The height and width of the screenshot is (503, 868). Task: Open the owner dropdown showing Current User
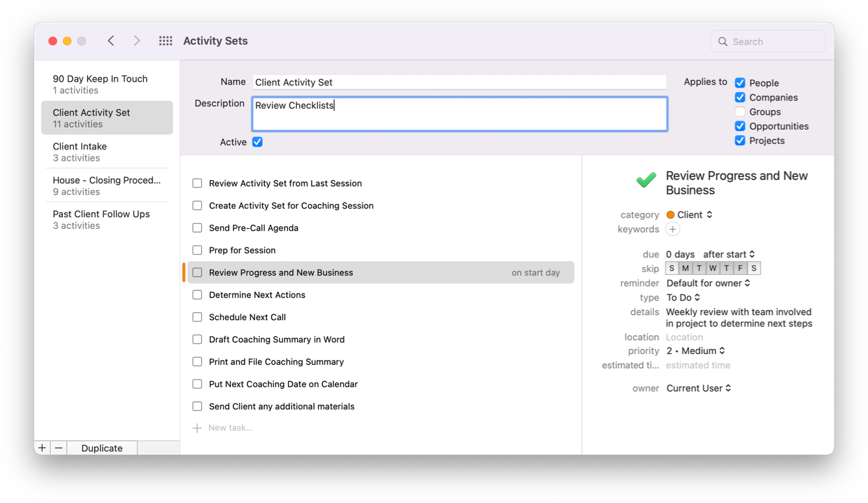pyautogui.click(x=699, y=388)
